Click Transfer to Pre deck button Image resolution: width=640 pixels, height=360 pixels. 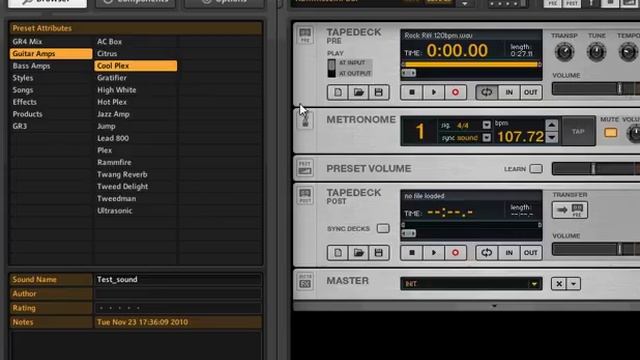click(570, 210)
